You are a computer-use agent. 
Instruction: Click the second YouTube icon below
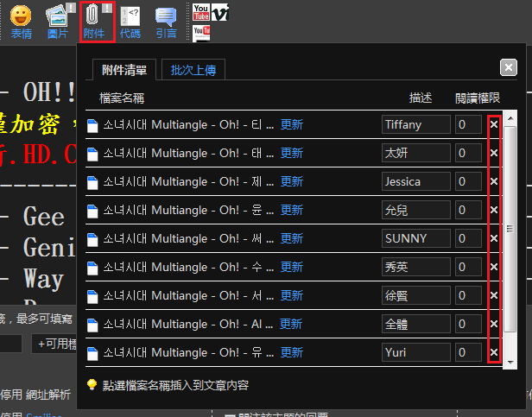[x=201, y=34]
